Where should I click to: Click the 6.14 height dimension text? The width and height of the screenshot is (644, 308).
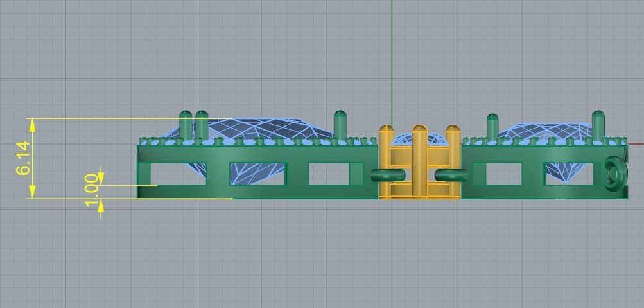coord(23,158)
